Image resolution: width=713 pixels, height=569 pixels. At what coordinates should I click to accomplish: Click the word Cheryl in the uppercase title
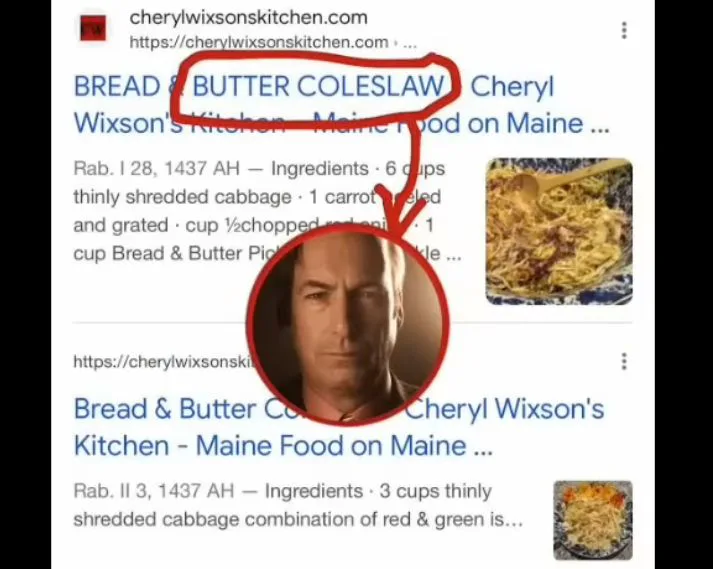[x=512, y=86]
